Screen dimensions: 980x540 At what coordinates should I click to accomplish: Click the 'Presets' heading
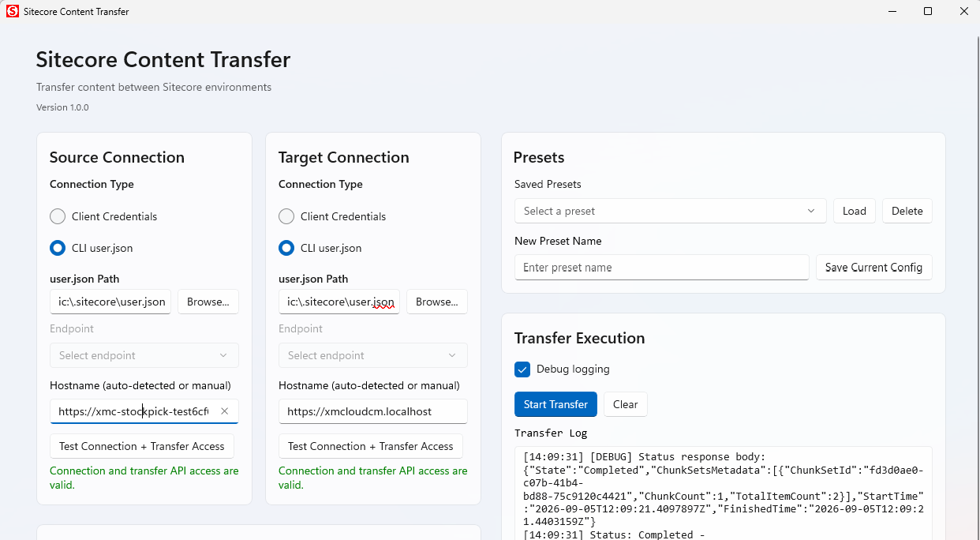click(539, 157)
